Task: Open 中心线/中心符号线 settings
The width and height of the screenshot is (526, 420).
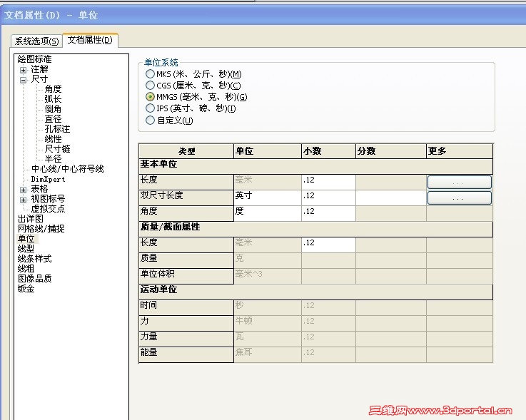Action: point(67,169)
